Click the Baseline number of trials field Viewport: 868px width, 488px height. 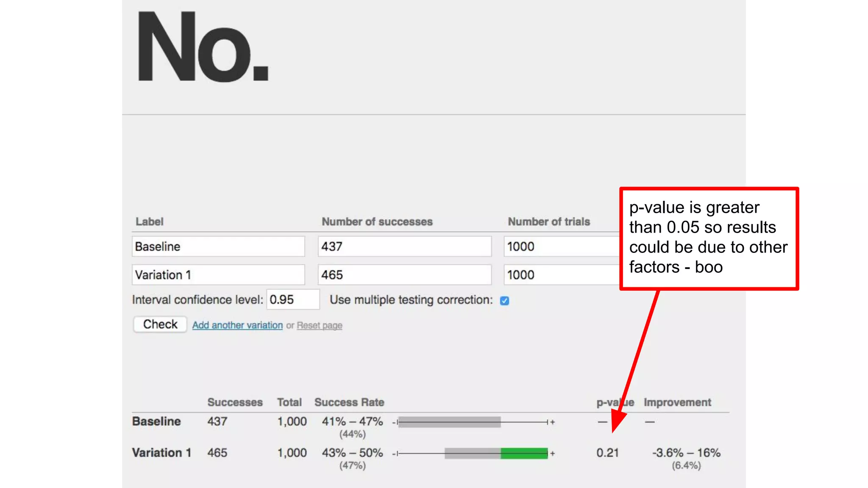click(562, 247)
